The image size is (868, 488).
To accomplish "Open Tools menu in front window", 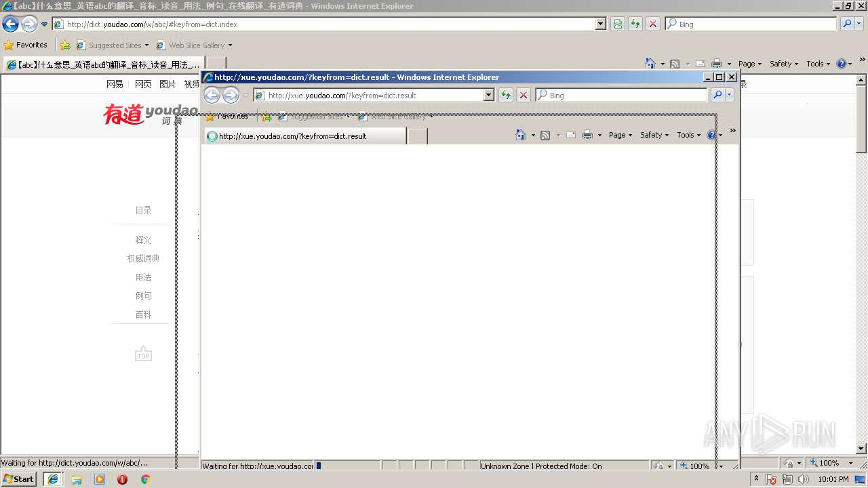I will tap(688, 135).
